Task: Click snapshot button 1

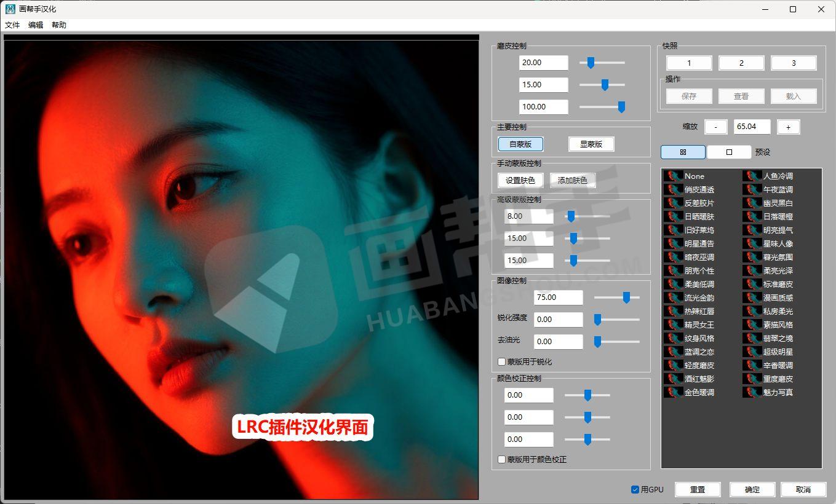Action: 689,63
